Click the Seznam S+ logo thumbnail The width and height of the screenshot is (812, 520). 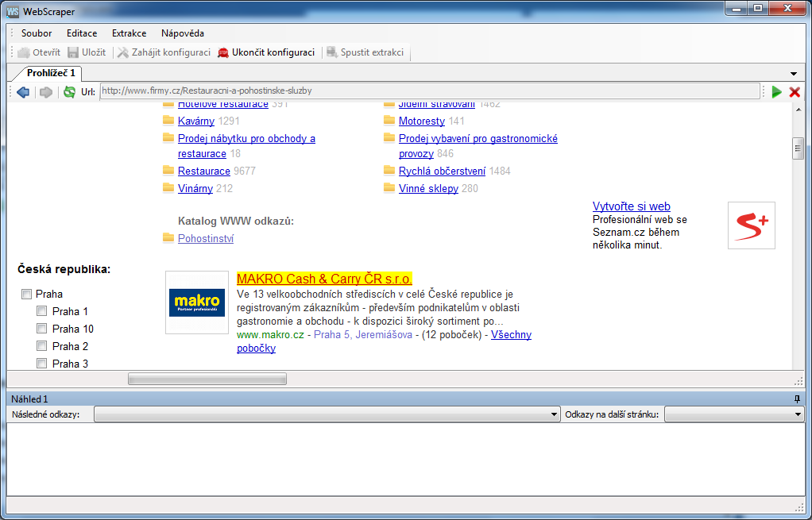coord(751,225)
